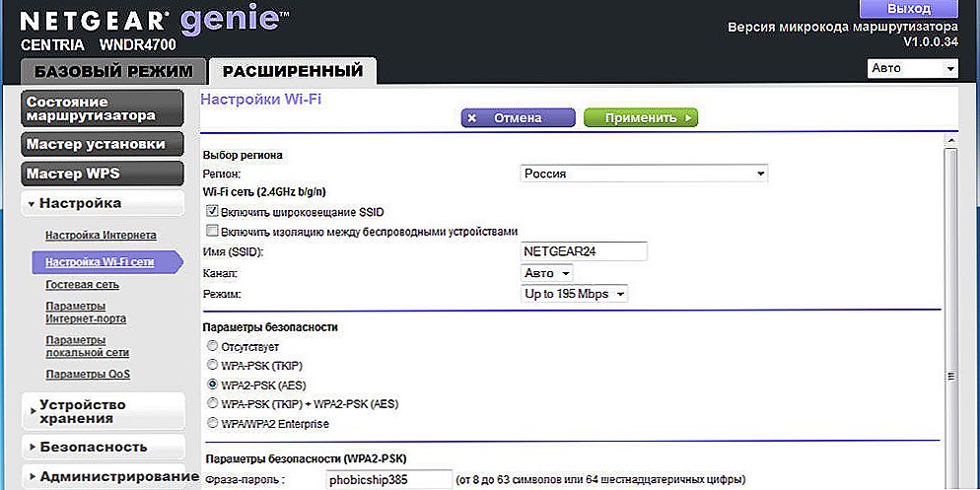This screenshot has height=490, width=980.
Task: Open Параметры QoS link
Action: [88, 375]
